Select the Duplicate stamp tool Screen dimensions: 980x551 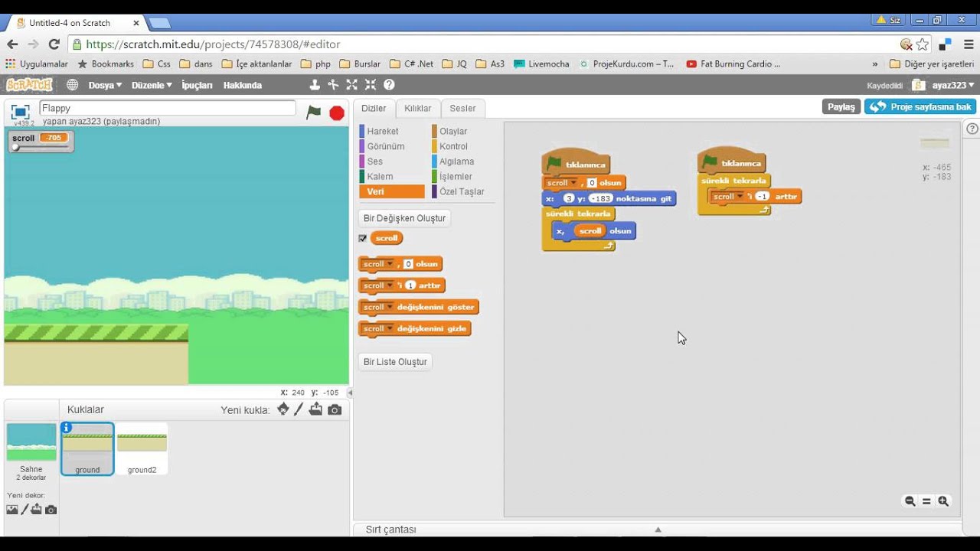(x=315, y=85)
